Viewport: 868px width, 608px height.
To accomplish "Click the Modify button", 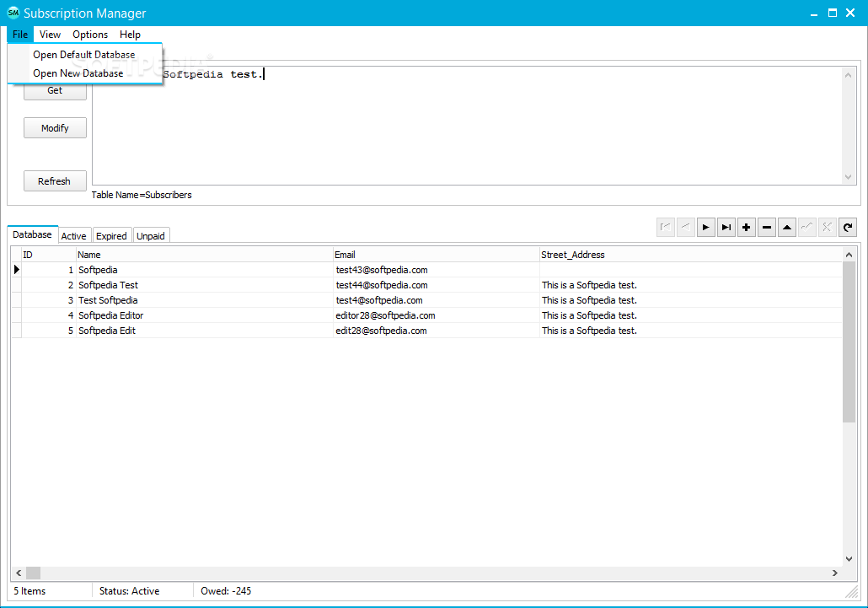I will point(55,128).
